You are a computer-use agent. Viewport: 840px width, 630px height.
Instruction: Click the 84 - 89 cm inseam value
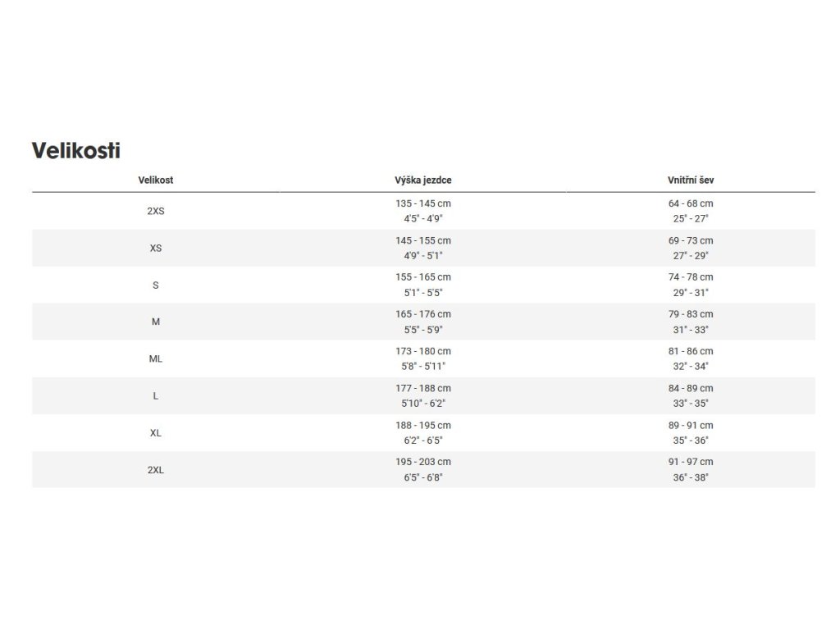tap(691, 388)
